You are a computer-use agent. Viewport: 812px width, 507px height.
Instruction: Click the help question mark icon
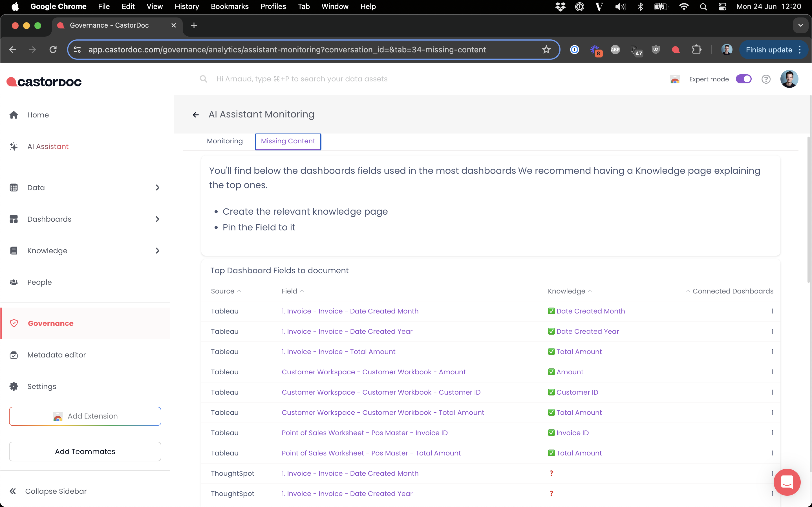766,79
